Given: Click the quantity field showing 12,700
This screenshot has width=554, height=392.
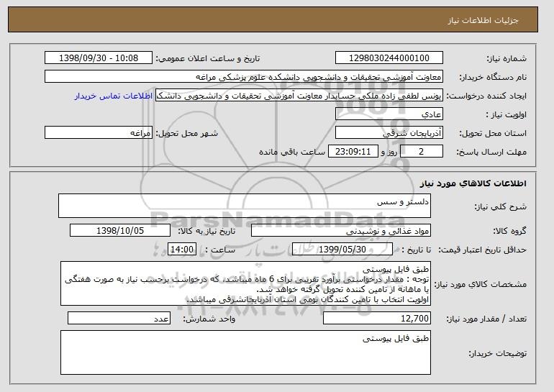Looking at the screenshot, I should 377,318.
